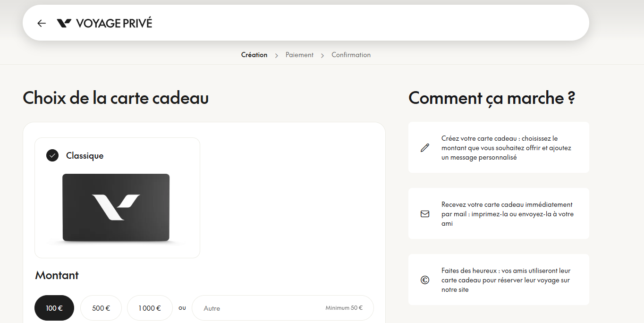The image size is (644, 323).
Task: Click the 'Minimum 50 €' hint
Action: [x=344, y=308]
